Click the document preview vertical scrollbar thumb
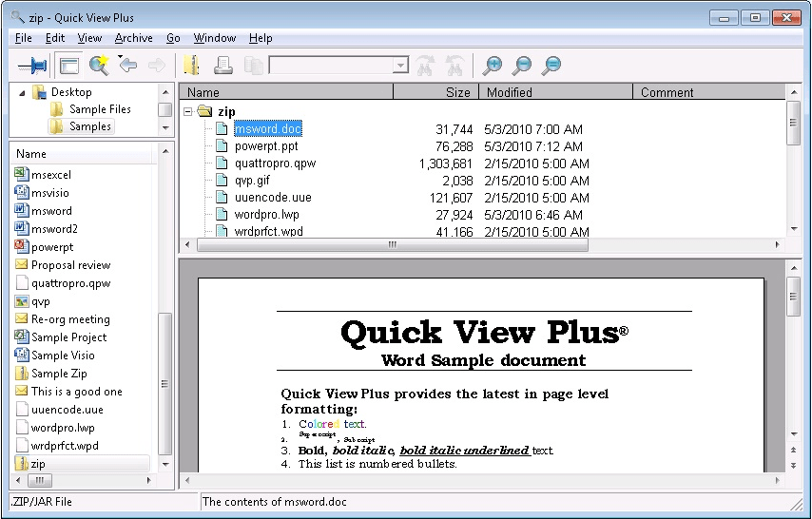 point(793,297)
